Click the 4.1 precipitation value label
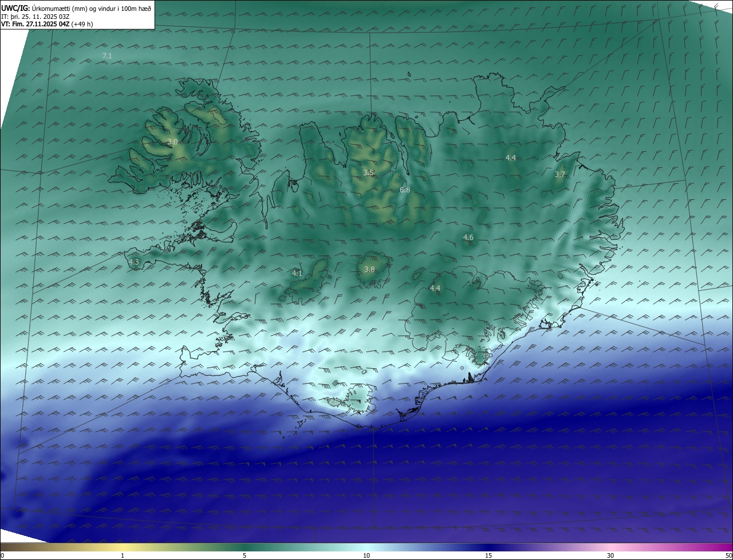This screenshot has width=733, height=560. point(297,274)
